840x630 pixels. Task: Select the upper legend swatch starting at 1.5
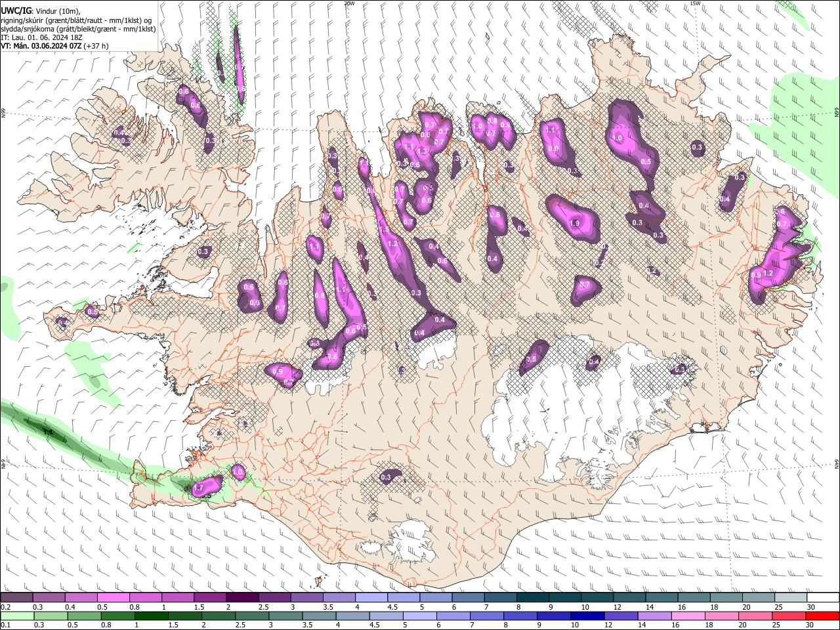(210, 598)
